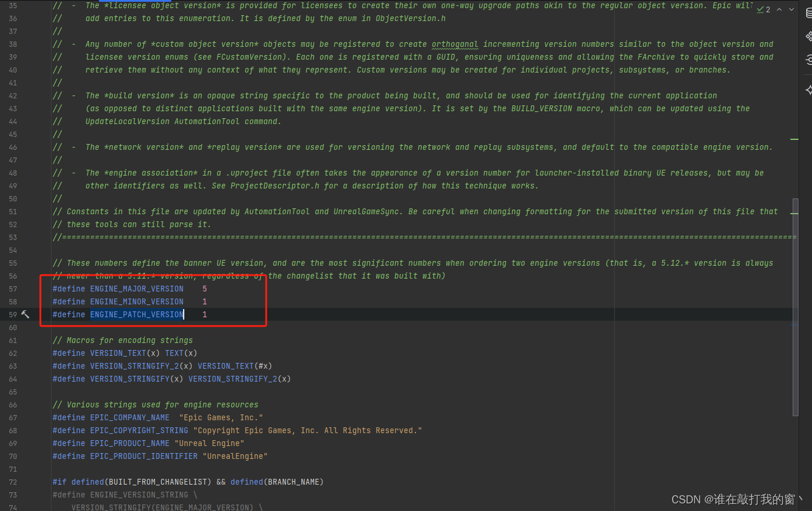Open the Database tool window
Viewport: 812px width, 511px height.
click(x=808, y=13)
